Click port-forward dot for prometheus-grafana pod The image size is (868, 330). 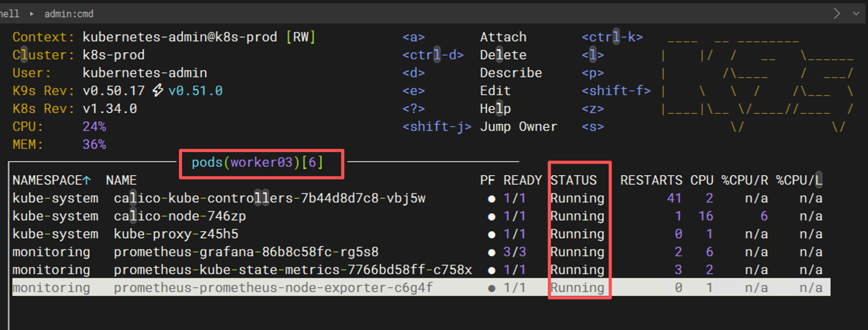[491, 253]
